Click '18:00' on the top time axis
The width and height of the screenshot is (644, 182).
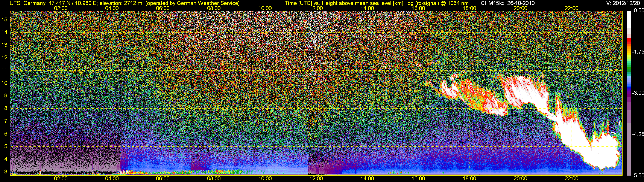pyautogui.click(x=469, y=8)
